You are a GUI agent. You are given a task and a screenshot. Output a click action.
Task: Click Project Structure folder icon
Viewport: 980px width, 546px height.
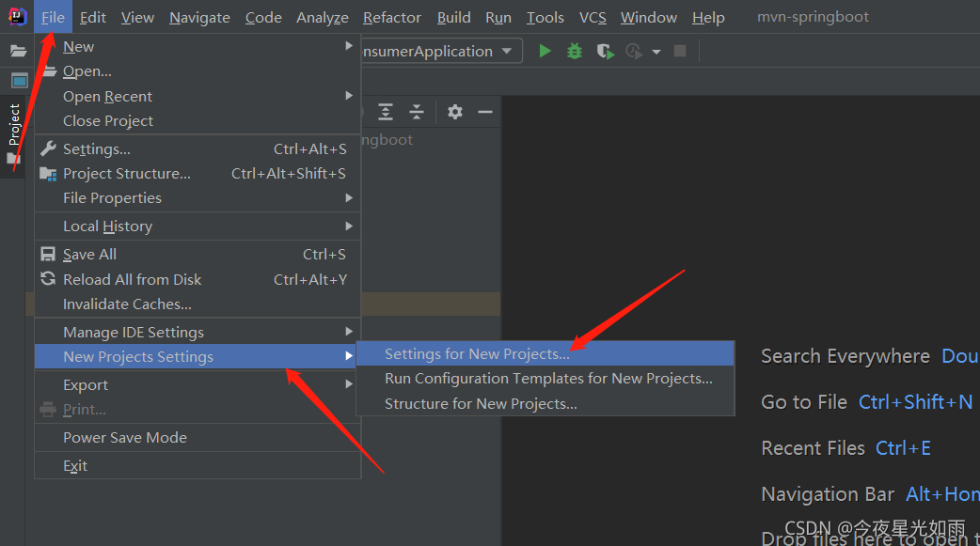(48, 174)
